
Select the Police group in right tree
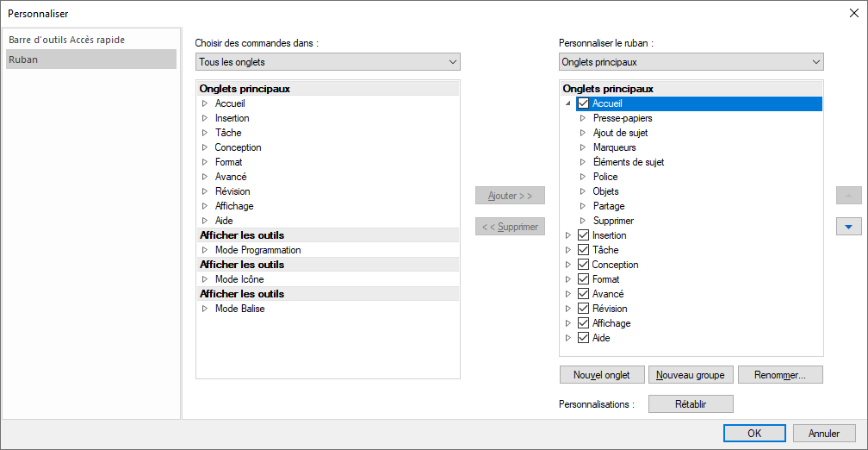[605, 177]
